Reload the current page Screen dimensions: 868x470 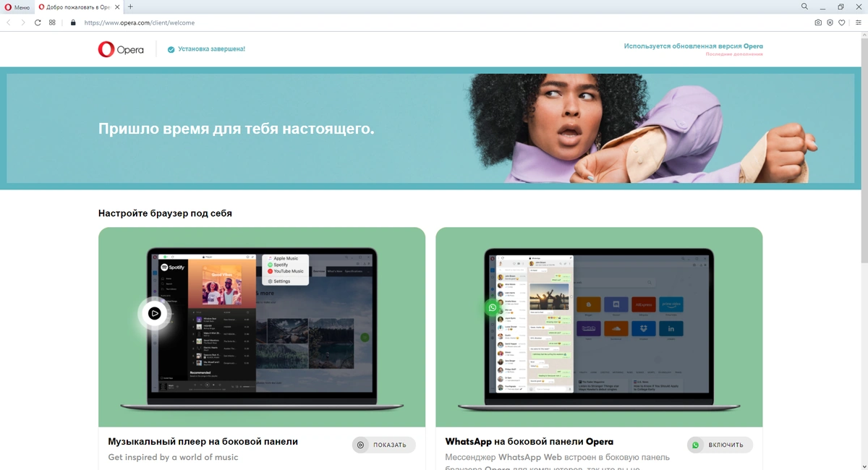(38, 22)
